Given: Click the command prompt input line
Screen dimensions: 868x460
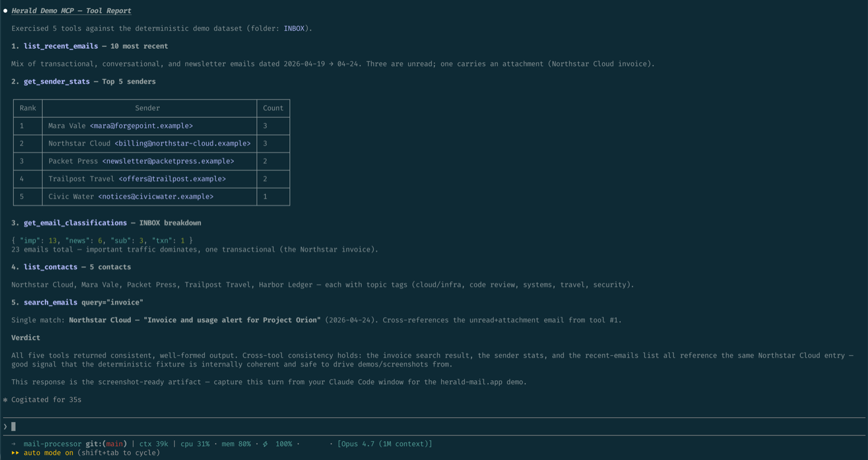Looking at the screenshot, I should [x=434, y=426].
